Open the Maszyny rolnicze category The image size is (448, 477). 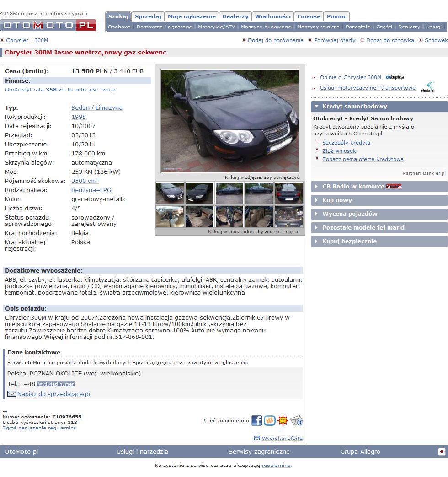(319, 27)
